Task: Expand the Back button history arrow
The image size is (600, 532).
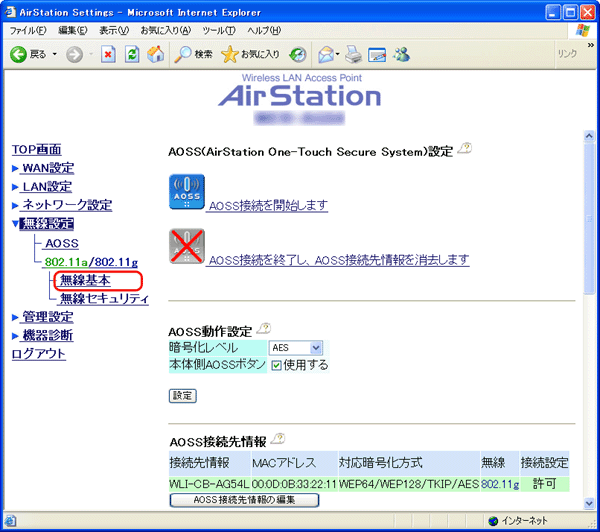Action: click(x=55, y=54)
